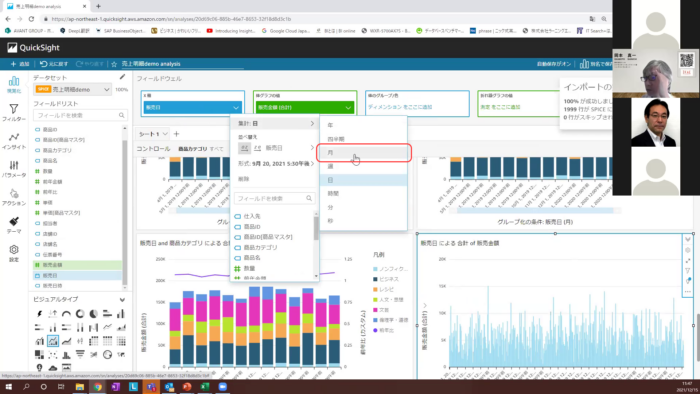Click the やり直す (Redo) button
The width and height of the screenshot is (700, 394).
(90, 64)
